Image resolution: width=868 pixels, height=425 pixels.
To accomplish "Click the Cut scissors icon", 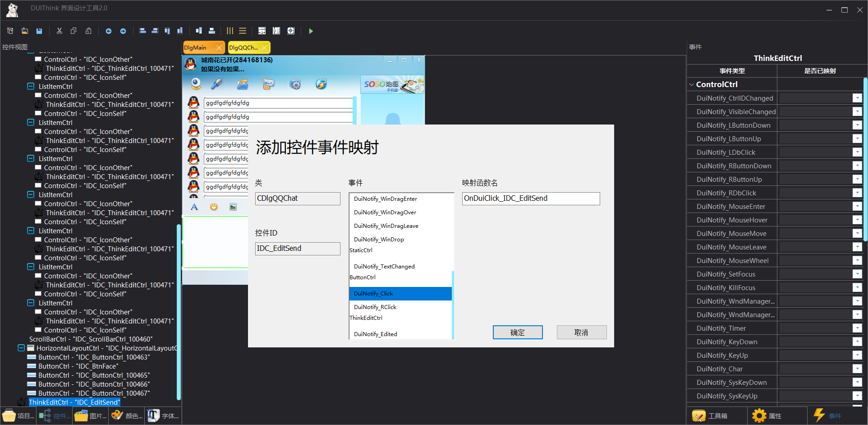I will [59, 31].
